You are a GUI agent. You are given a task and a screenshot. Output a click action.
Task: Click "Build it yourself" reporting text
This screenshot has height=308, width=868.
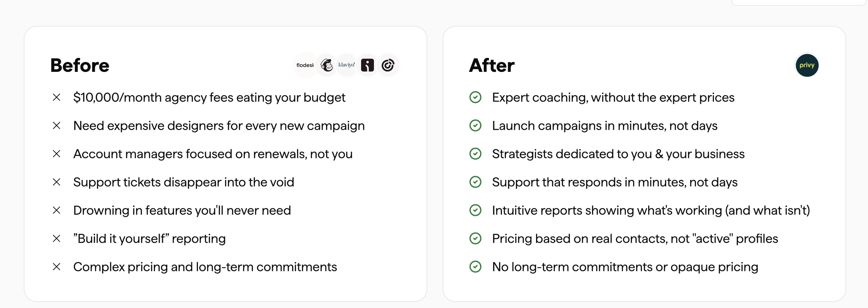(x=149, y=239)
